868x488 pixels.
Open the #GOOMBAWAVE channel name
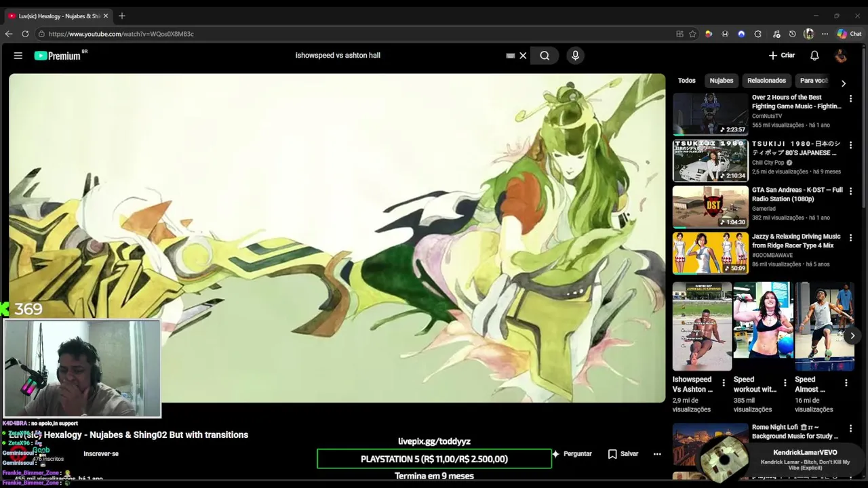[772, 256]
